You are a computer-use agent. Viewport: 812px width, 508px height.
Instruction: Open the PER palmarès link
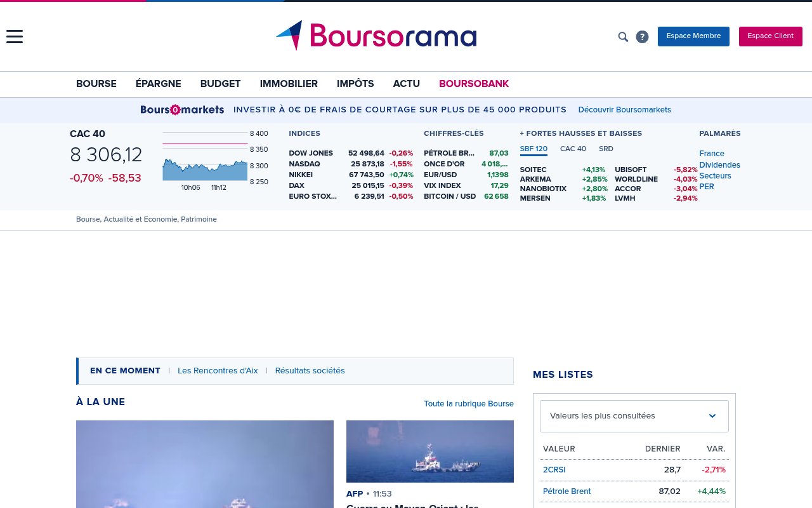pos(707,187)
